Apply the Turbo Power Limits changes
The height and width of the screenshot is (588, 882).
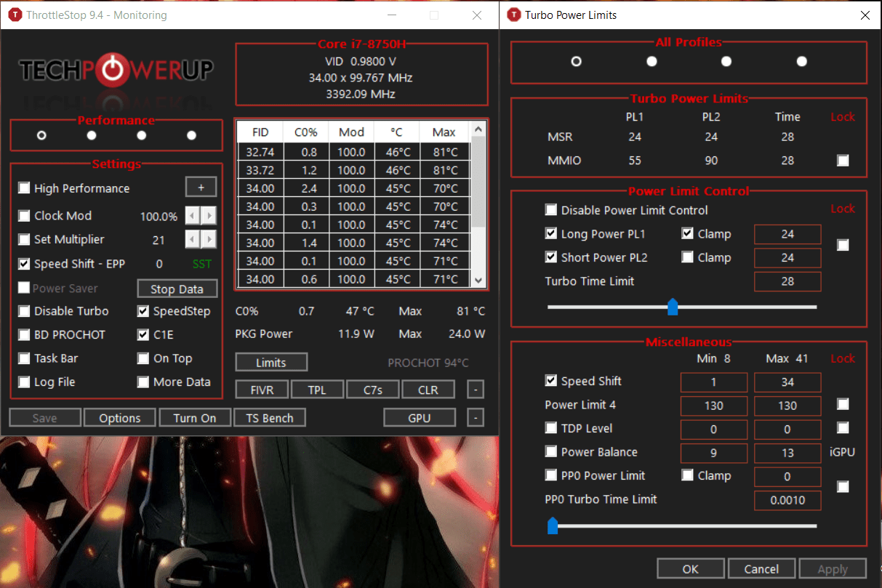click(833, 568)
